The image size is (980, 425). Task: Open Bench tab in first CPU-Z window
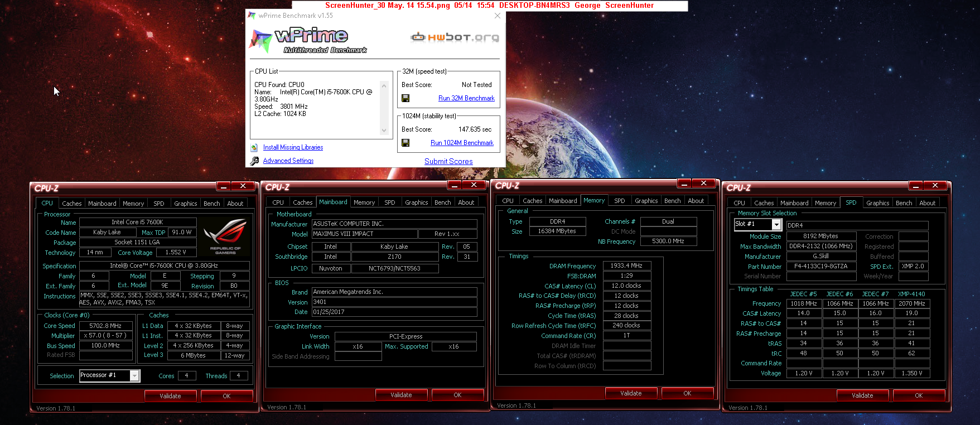[x=212, y=204]
